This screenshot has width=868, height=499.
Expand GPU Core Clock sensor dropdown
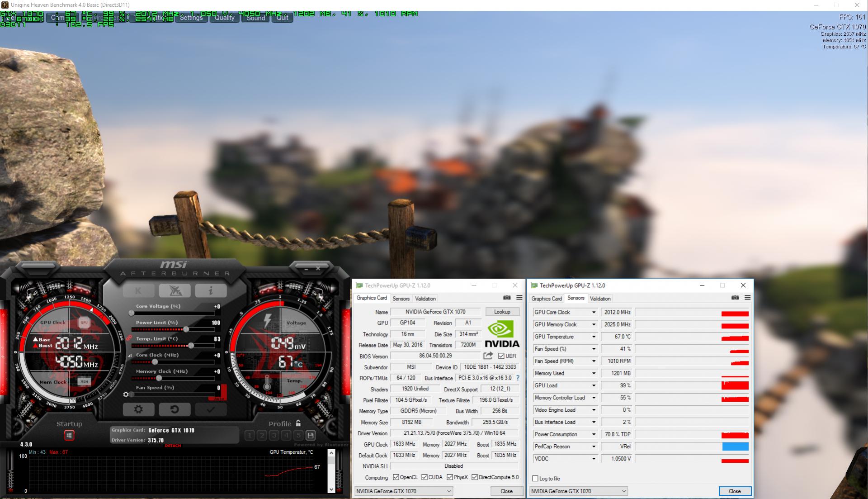(x=594, y=312)
